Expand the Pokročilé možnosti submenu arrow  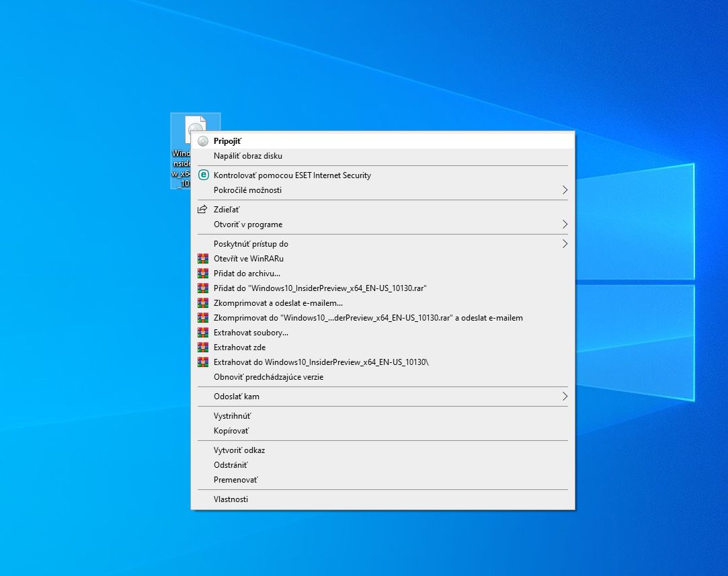(x=565, y=190)
